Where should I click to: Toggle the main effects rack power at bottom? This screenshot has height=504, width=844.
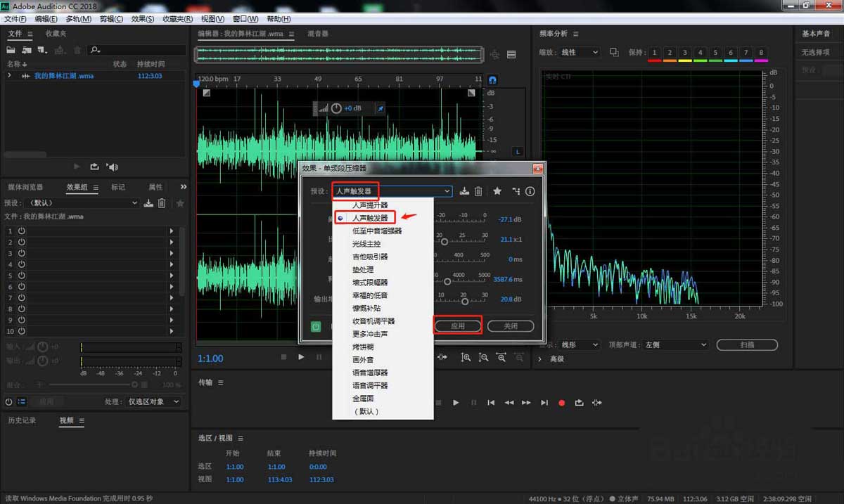click(9, 402)
